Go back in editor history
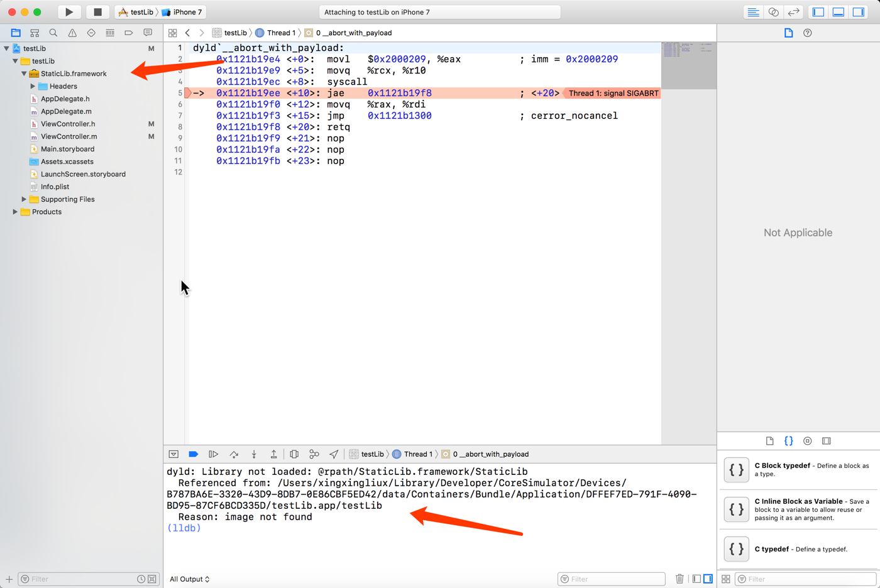 (187, 33)
